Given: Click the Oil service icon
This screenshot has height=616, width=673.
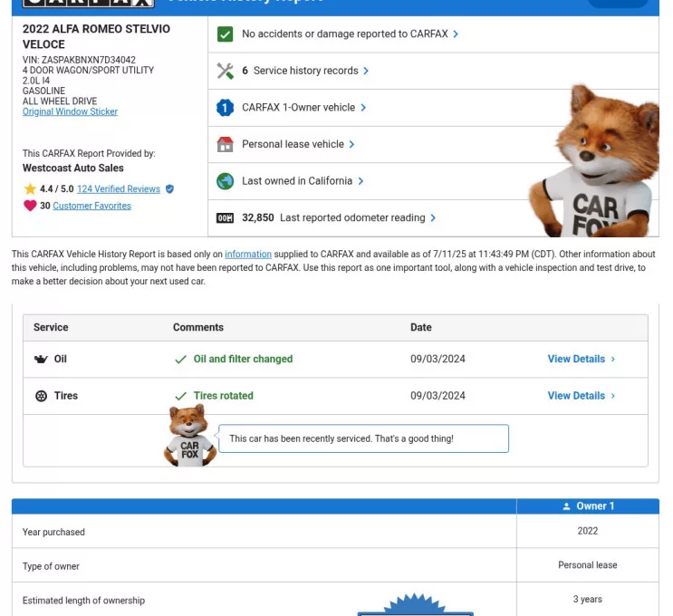Looking at the screenshot, I should [41, 360].
